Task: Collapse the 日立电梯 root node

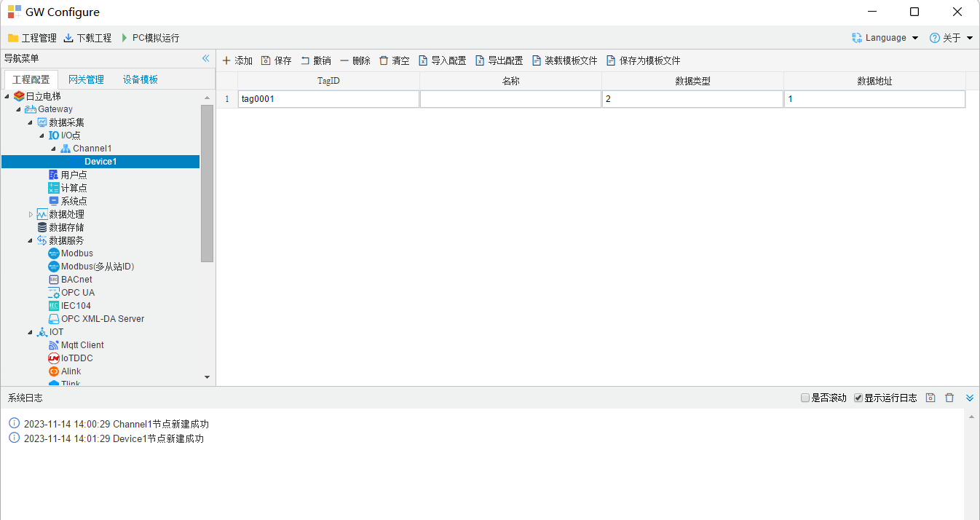Action: click(7, 96)
